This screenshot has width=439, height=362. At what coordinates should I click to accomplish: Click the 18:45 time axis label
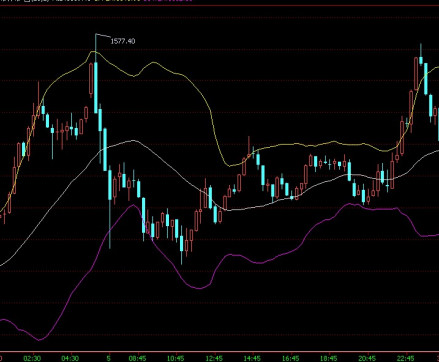(329, 359)
